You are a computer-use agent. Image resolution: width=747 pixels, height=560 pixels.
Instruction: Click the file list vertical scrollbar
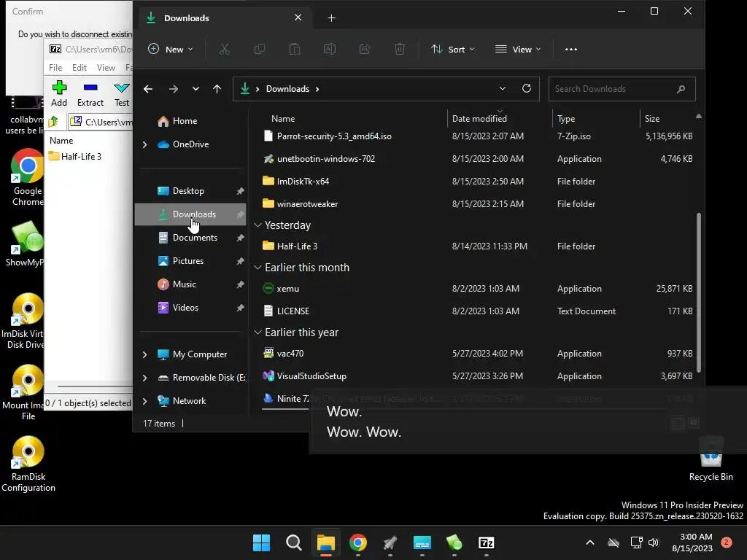(699, 292)
